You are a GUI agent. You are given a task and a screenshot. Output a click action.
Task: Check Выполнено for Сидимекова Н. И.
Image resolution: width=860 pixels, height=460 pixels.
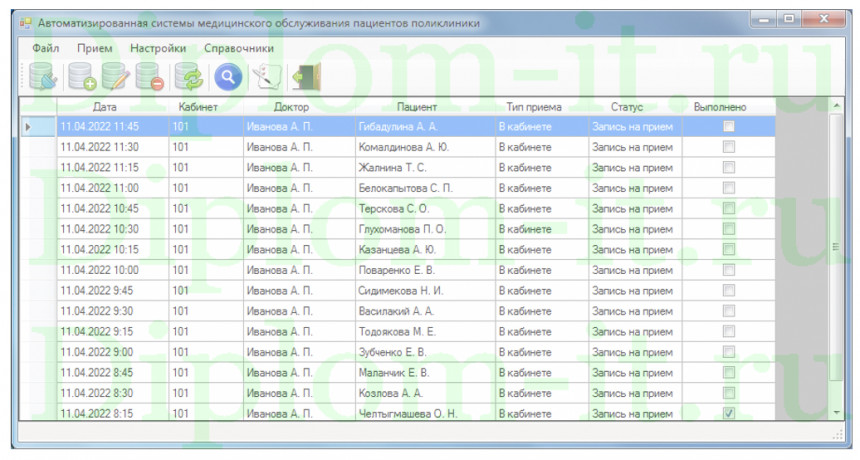[728, 291]
